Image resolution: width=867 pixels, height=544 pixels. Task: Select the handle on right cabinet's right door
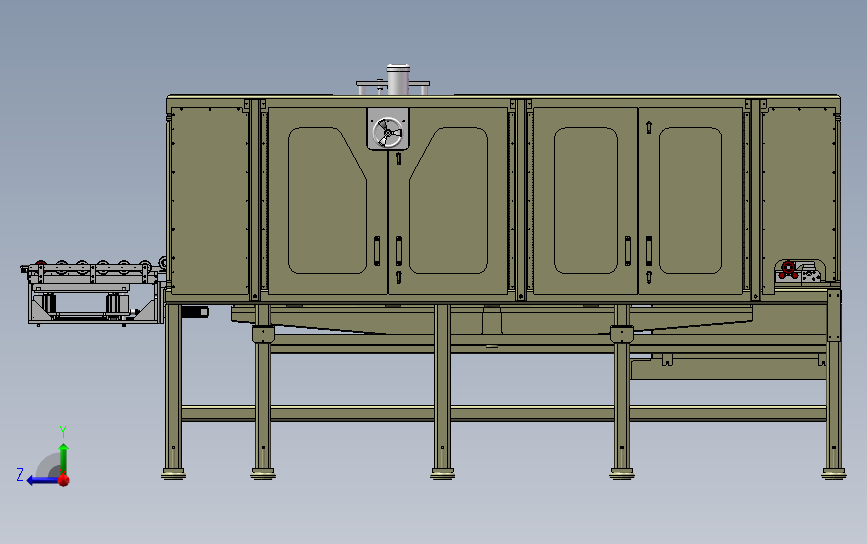pos(649,250)
